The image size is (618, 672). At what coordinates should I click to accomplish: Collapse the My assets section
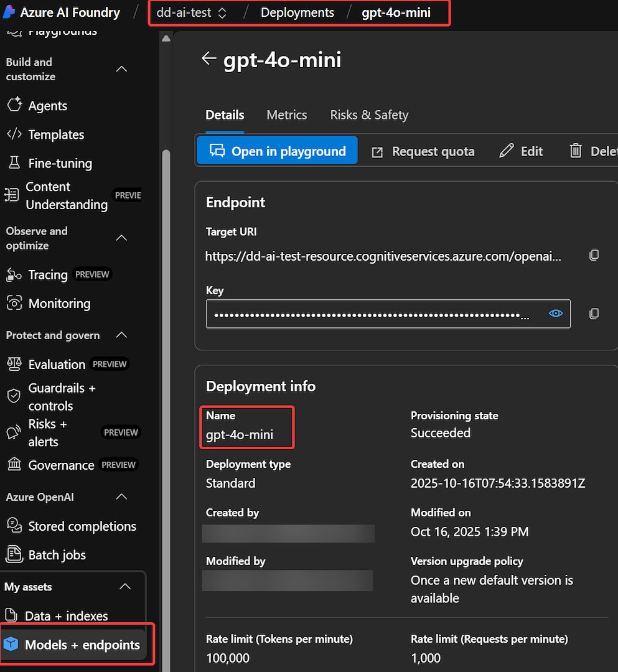point(125,587)
